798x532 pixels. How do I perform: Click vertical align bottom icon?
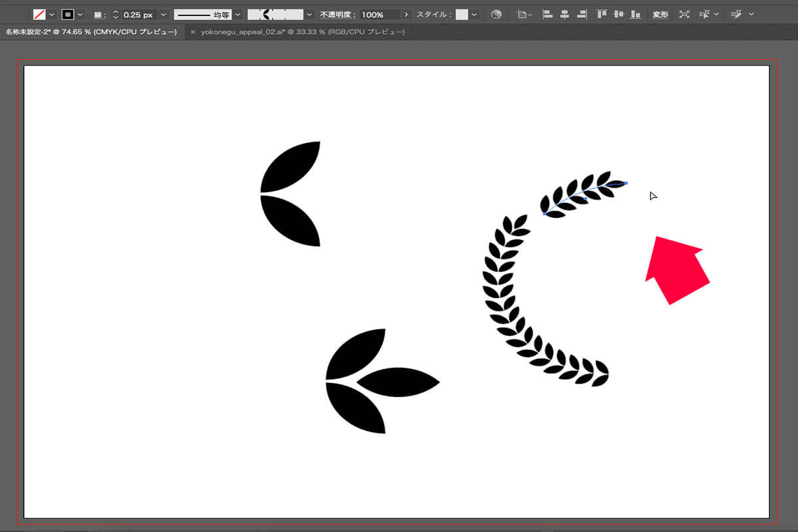636,14
